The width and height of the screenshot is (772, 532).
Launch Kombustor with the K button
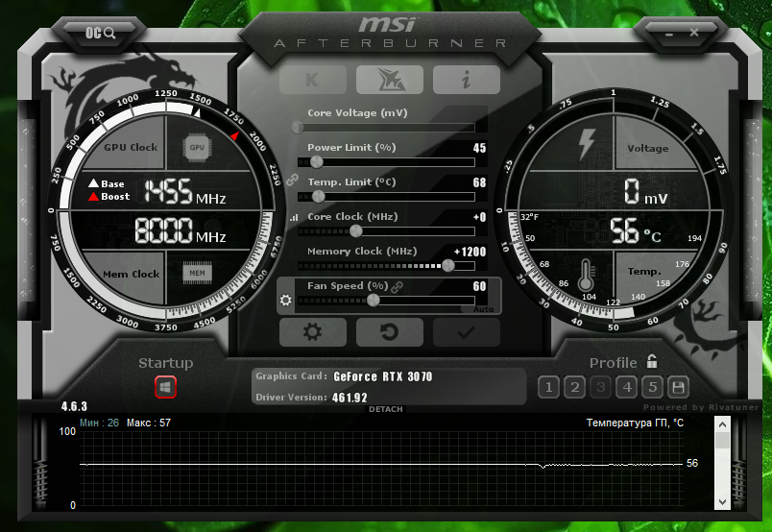pos(312,80)
